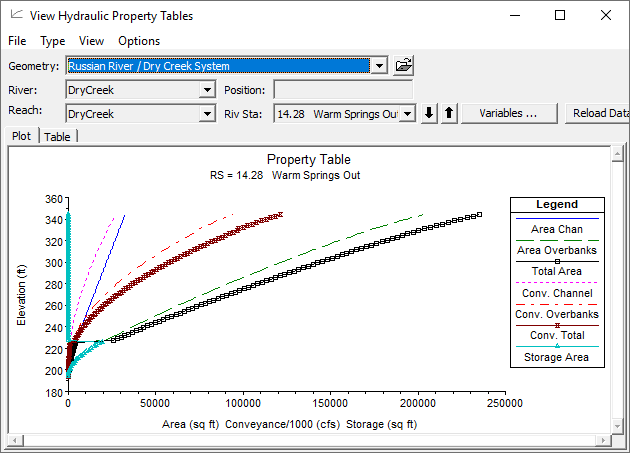Click Area Chan blue line in legend
This screenshot has width=630, height=453.
556,218
